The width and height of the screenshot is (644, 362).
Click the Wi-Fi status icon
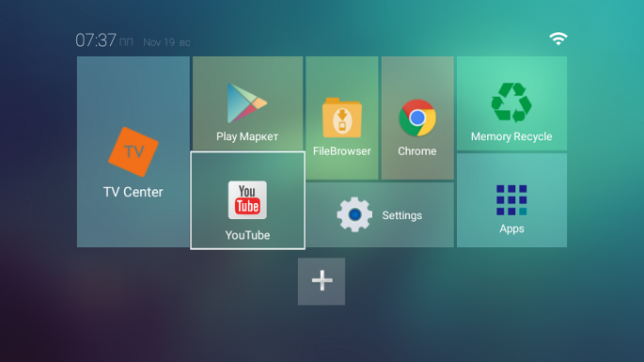pos(558,39)
